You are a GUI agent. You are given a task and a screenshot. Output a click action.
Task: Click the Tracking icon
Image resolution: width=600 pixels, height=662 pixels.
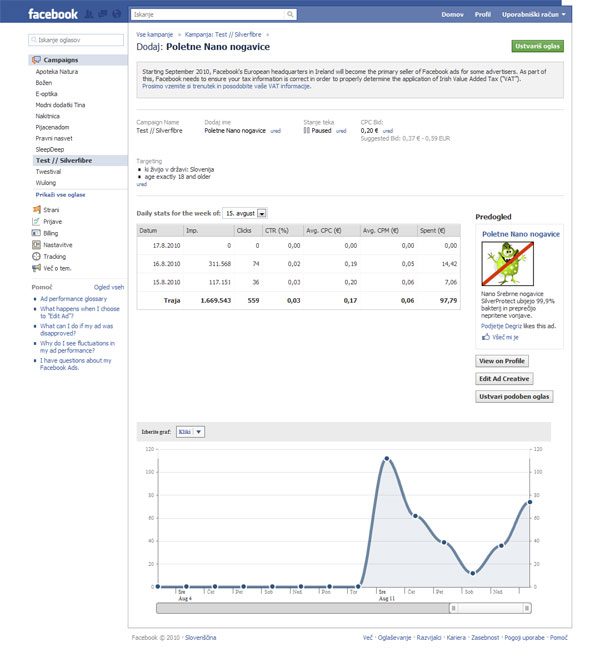pyautogui.click(x=36, y=256)
